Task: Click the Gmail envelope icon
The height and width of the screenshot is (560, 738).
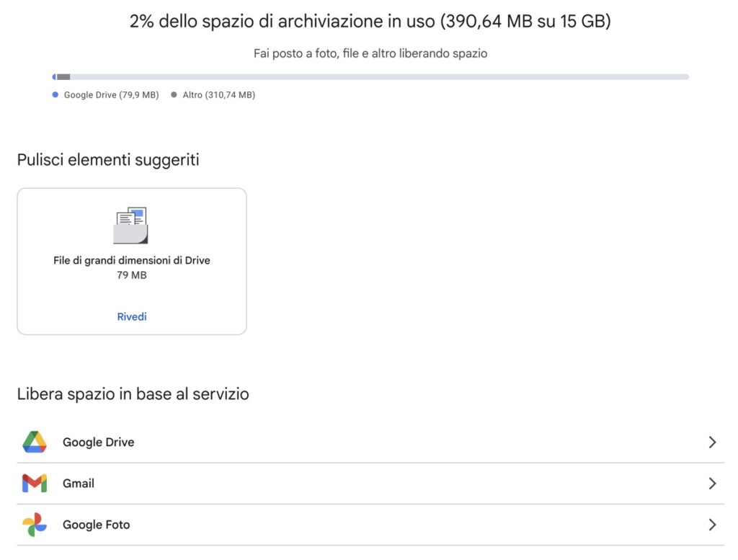Action: point(34,483)
